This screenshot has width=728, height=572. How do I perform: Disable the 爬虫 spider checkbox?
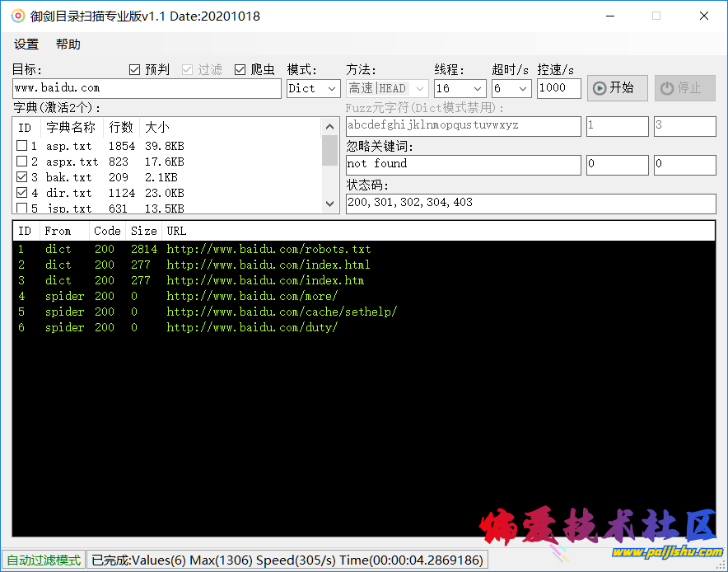point(240,70)
